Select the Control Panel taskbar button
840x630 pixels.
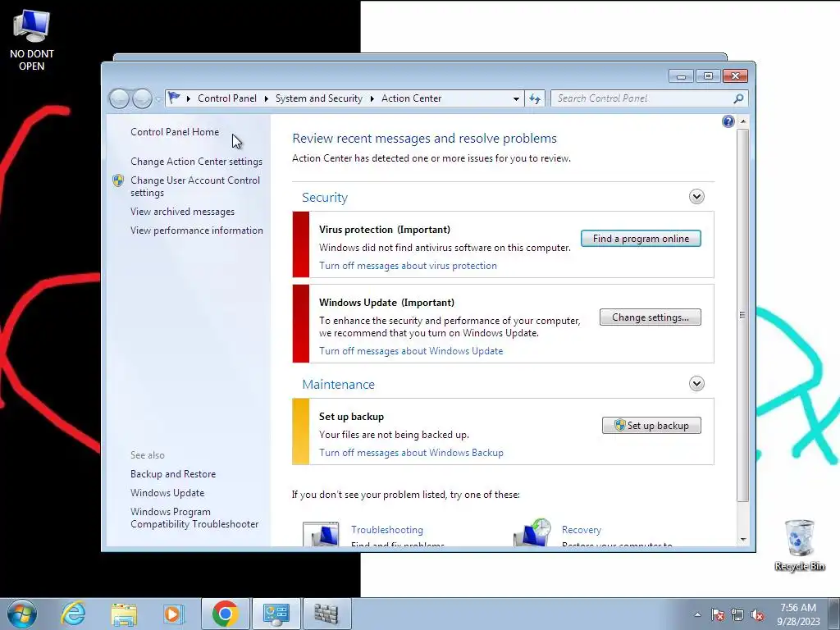[x=276, y=614]
